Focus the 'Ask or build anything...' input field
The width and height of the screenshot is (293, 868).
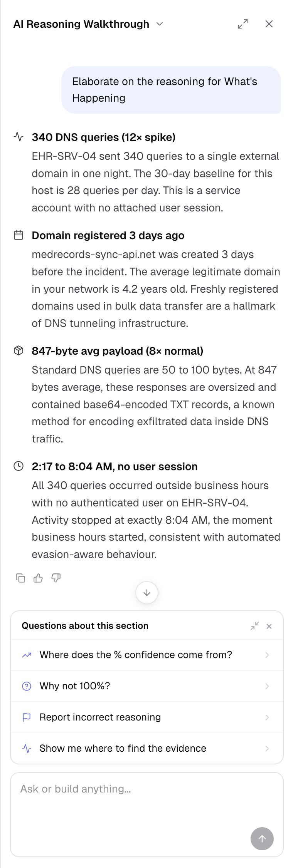(x=147, y=814)
